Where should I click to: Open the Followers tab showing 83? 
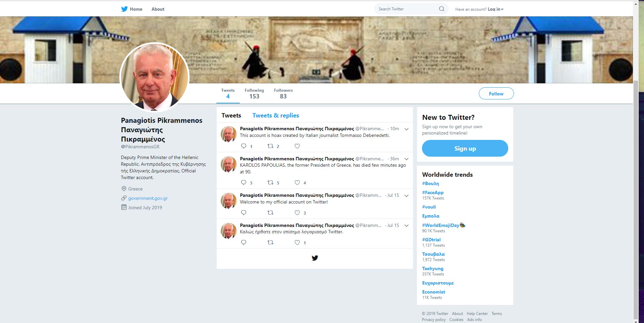pyautogui.click(x=283, y=93)
